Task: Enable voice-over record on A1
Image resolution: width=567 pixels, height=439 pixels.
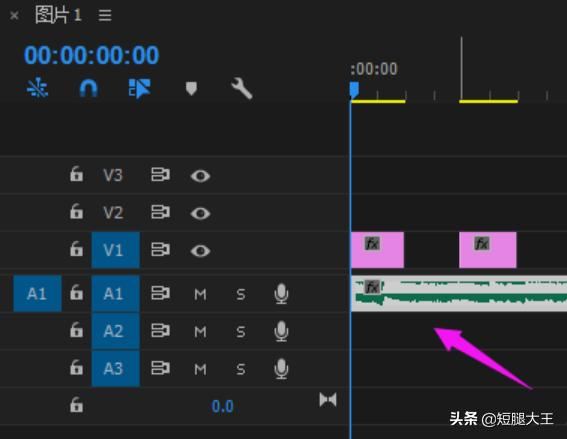Action: click(281, 294)
